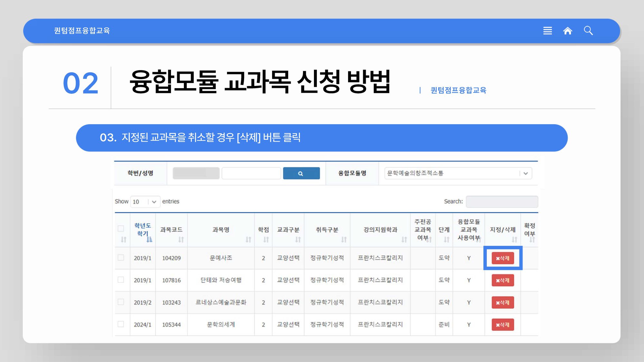Click the home icon in header
The height and width of the screenshot is (362, 644).
[567, 31]
